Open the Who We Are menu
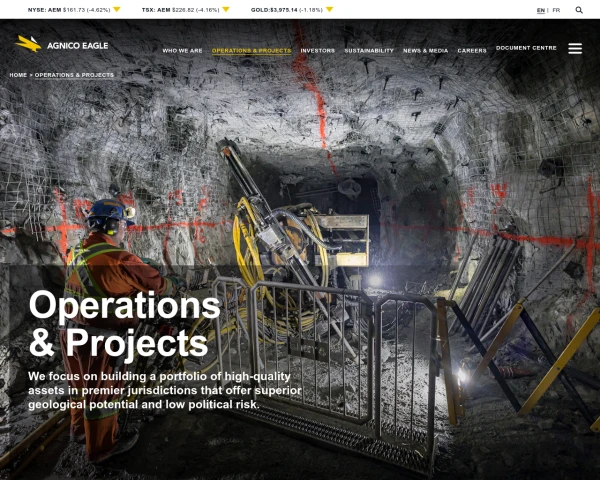Screen dimensions: 600x480 (182, 50)
